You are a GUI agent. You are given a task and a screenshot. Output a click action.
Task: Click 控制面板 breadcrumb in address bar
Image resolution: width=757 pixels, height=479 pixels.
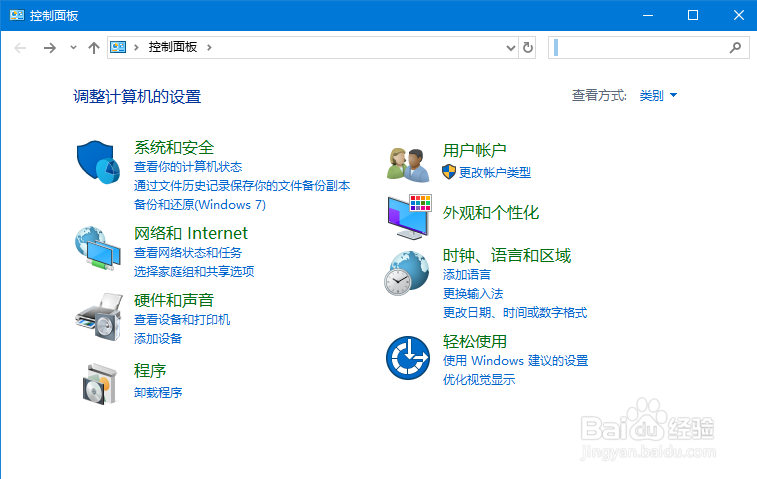172,47
